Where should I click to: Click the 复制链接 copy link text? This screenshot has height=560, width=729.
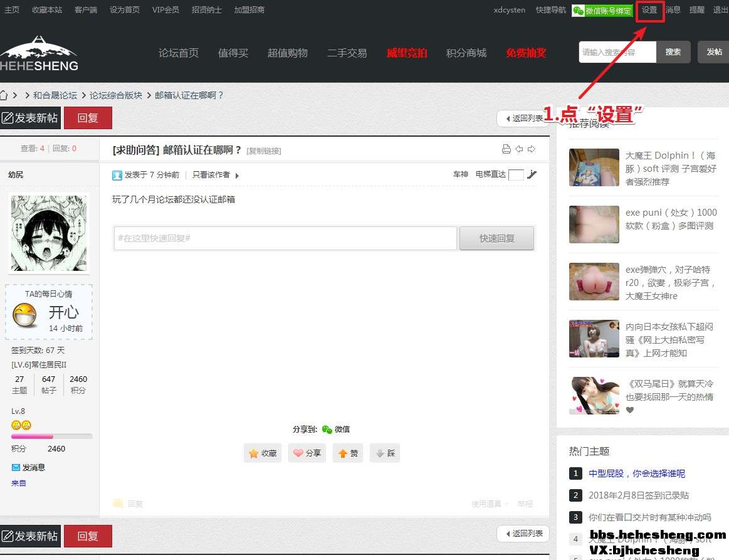pyautogui.click(x=264, y=151)
